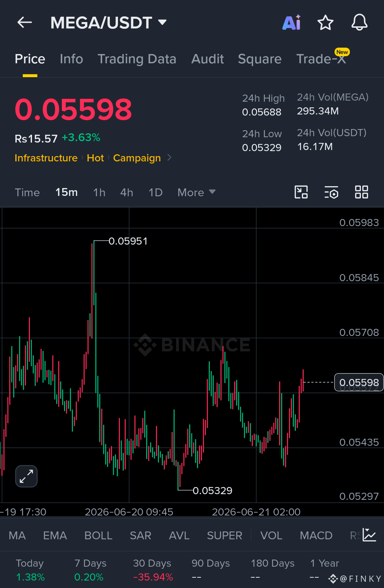This screenshot has width=384, height=588.
Task: Tap the 0.05329 low marker on chart
Action: tap(212, 491)
